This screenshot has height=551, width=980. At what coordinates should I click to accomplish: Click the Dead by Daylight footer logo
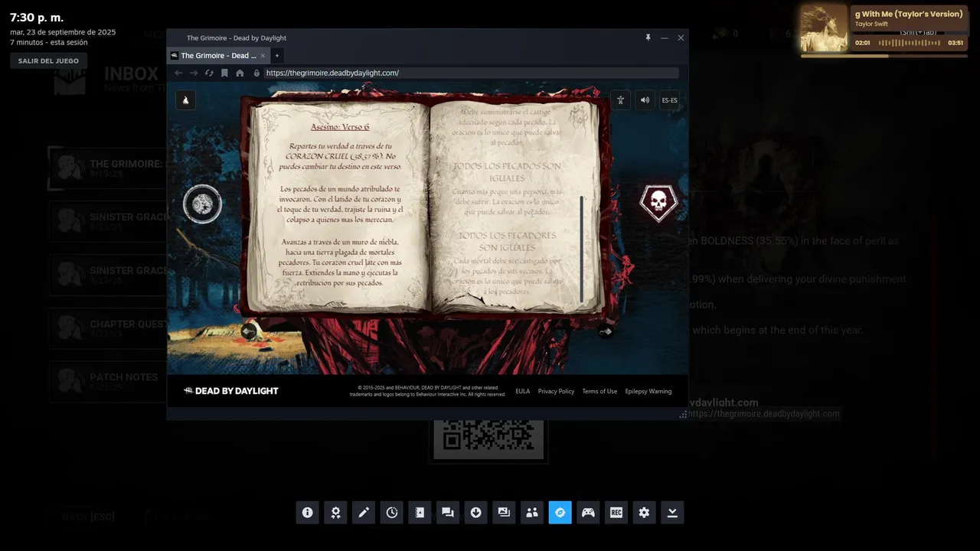[x=231, y=390]
